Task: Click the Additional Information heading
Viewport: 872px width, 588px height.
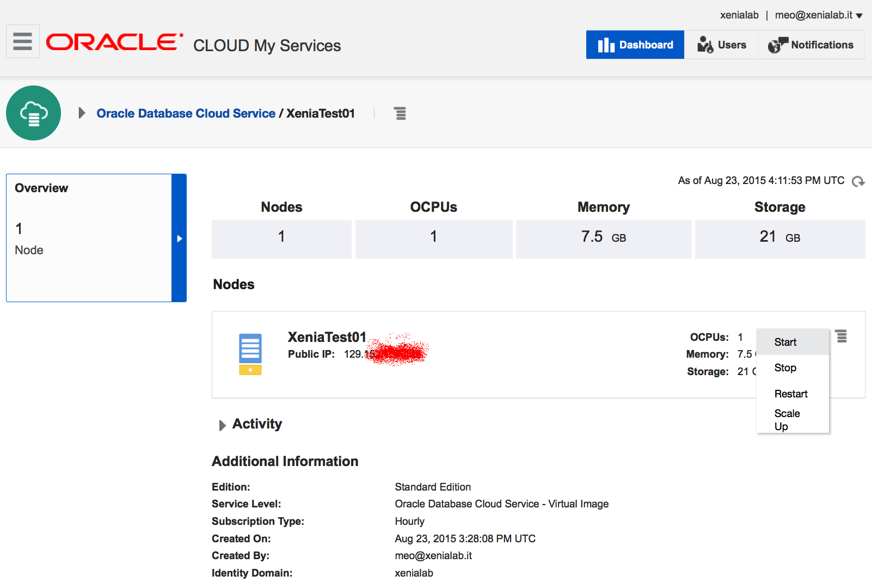Action: (285, 461)
